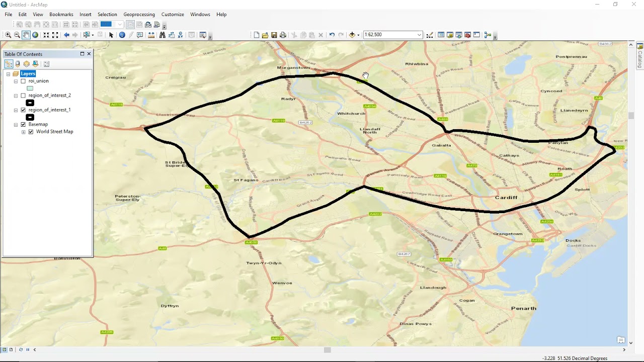Open the Selection menu
The height and width of the screenshot is (362, 644).
point(107,15)
